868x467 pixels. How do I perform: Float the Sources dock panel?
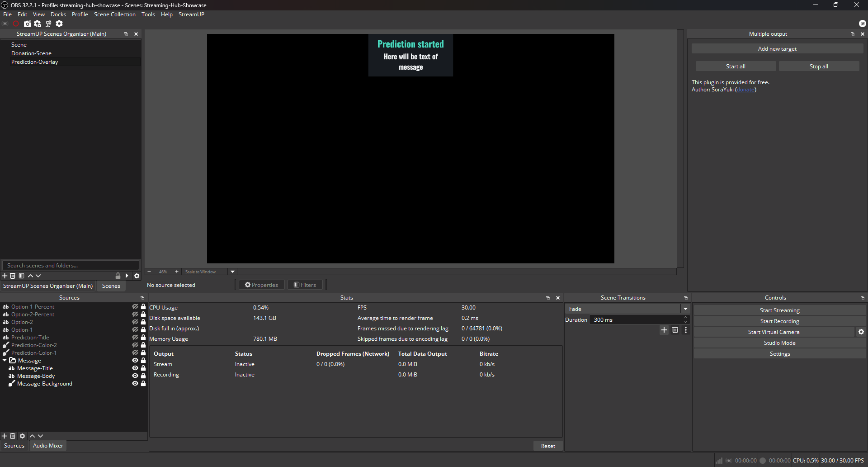pos(142,298)
